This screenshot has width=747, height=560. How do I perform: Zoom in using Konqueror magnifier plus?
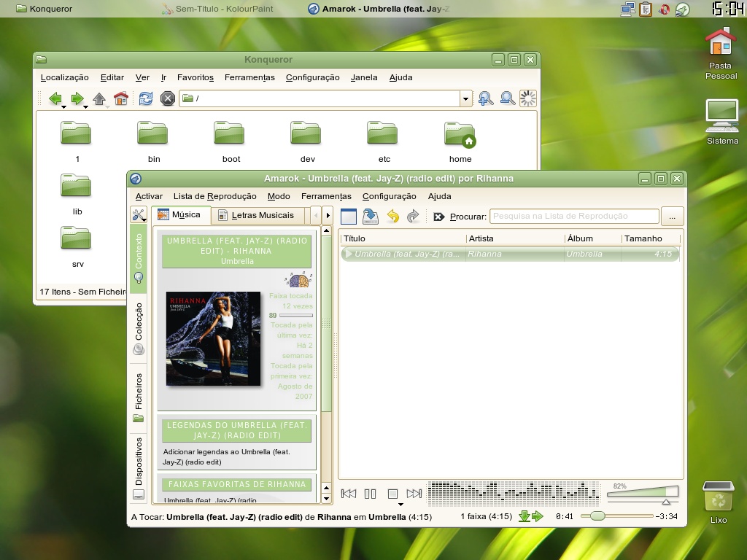tap(485, 98)
